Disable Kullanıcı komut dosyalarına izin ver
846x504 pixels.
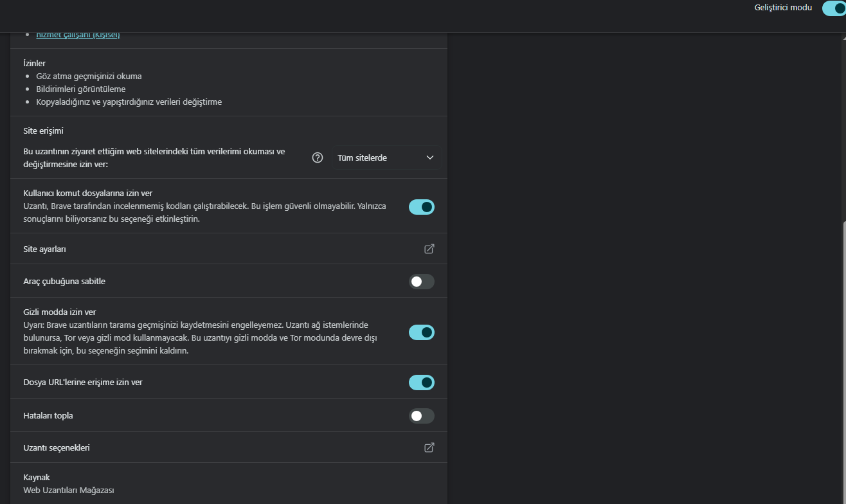click(x=422, y=207)
